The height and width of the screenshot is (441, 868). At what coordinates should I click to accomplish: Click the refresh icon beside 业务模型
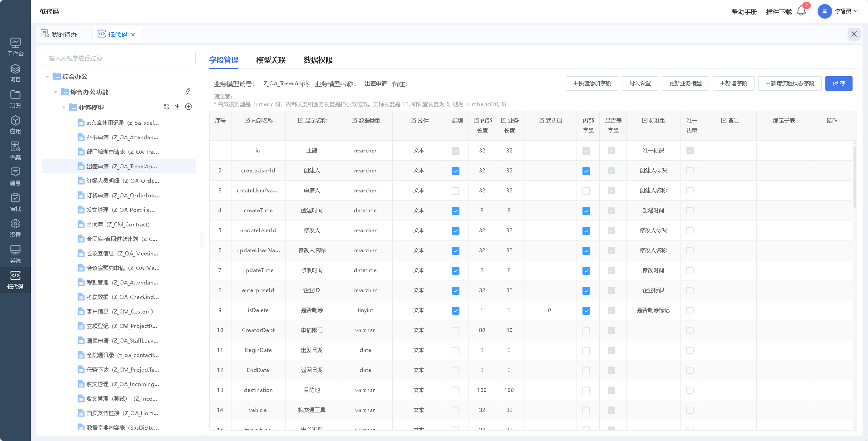167,107
